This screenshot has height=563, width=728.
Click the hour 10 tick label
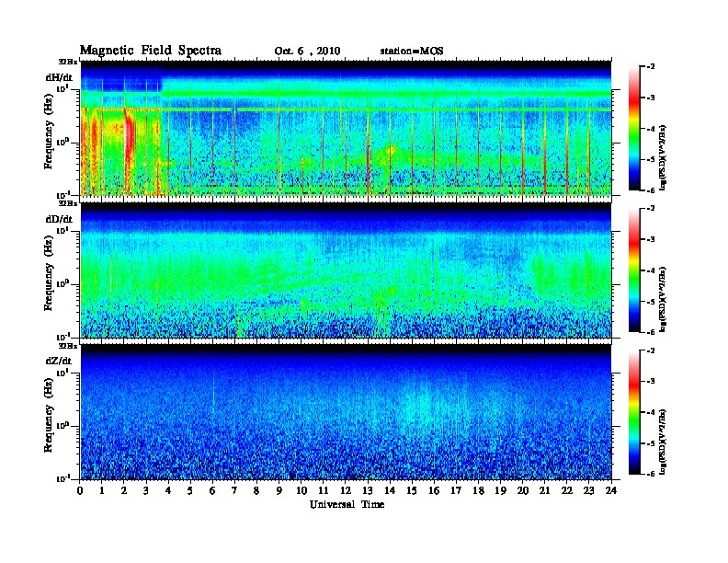point(301,490)
